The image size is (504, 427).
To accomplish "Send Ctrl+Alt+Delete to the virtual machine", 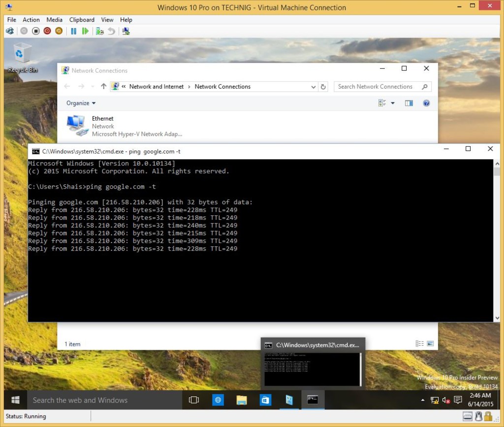I will coord(9,30).
